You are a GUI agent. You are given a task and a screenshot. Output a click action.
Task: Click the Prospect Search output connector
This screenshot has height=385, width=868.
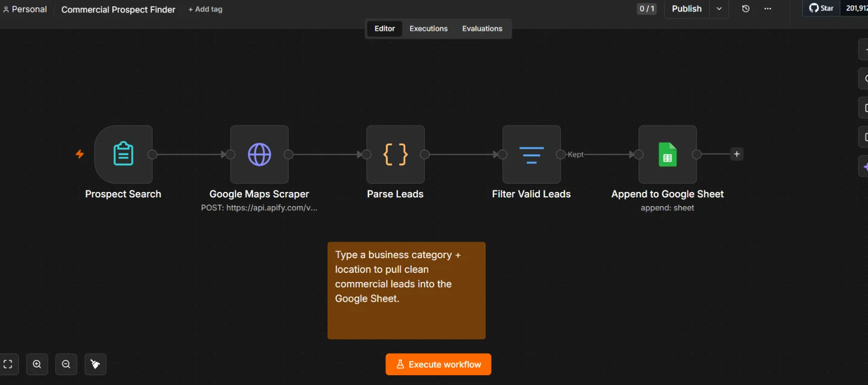(x=153, y=155)
